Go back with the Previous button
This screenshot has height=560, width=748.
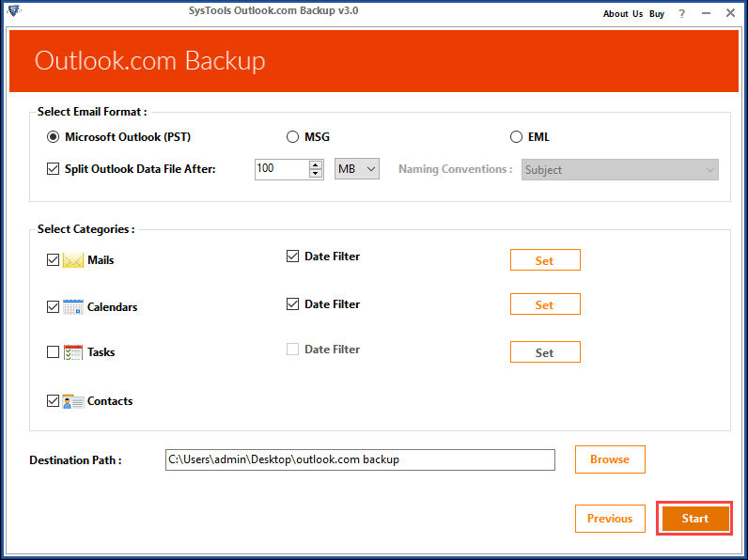(610, 519)
